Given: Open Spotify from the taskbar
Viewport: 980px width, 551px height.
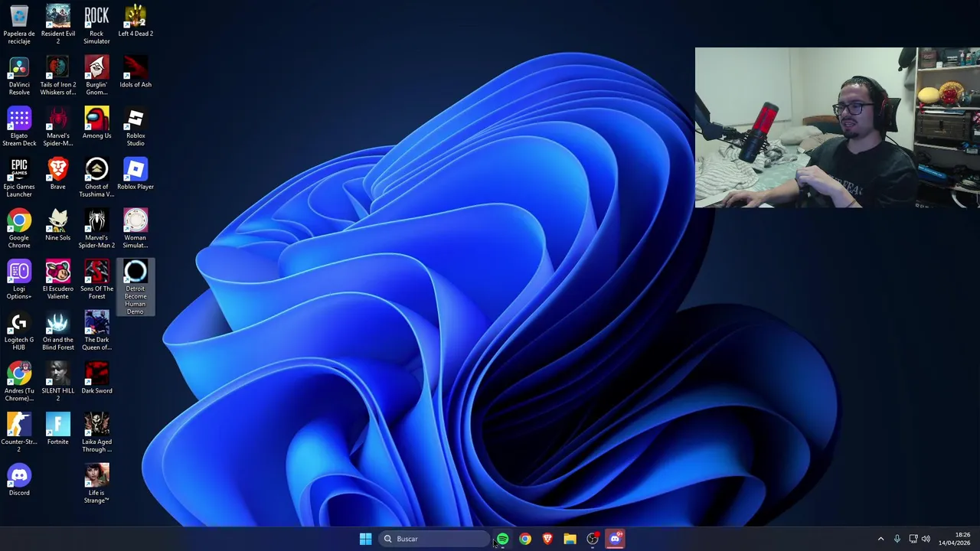Looking at the screenshot, I should [x=502, y=539].
